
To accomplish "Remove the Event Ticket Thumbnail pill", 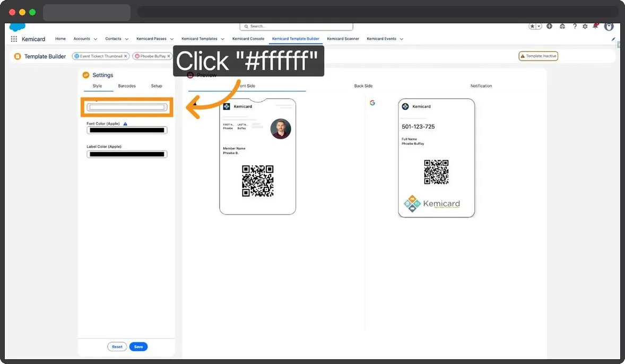I will pyautogui.click(x=126, y=56).
